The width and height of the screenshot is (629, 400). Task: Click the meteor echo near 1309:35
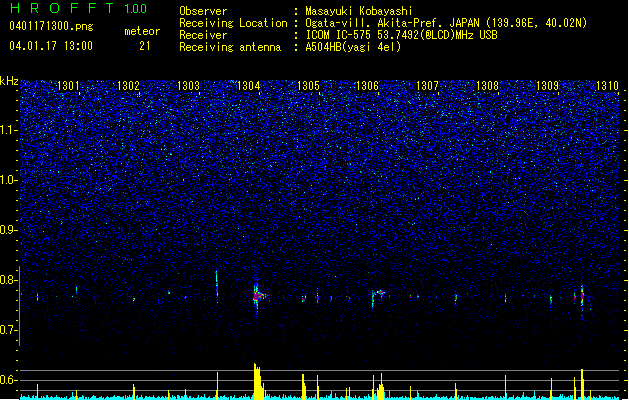[582, 297]
